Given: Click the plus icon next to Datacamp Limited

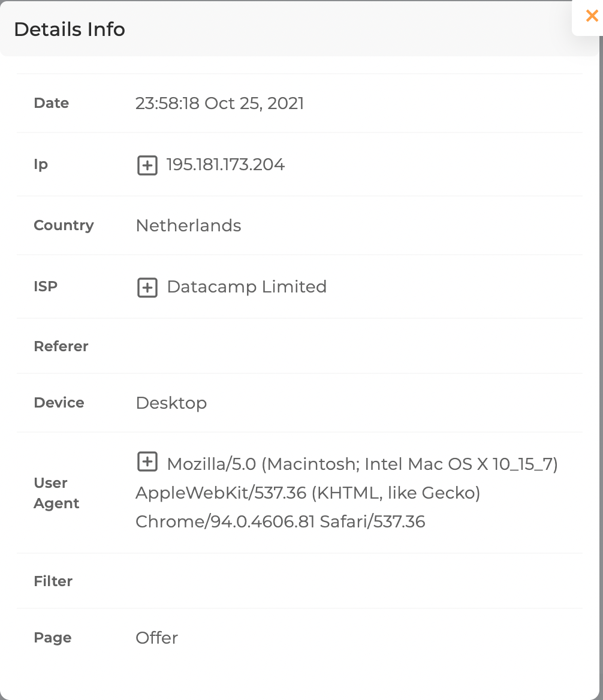Looking at the screenshot, I should coord(147,288).
